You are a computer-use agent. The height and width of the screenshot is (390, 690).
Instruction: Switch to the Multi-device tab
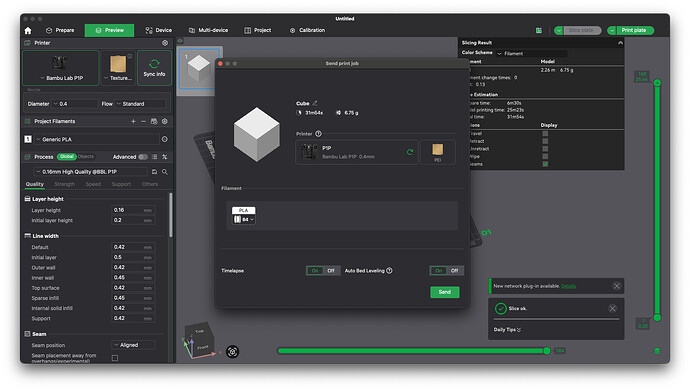(x=209, y=30)
